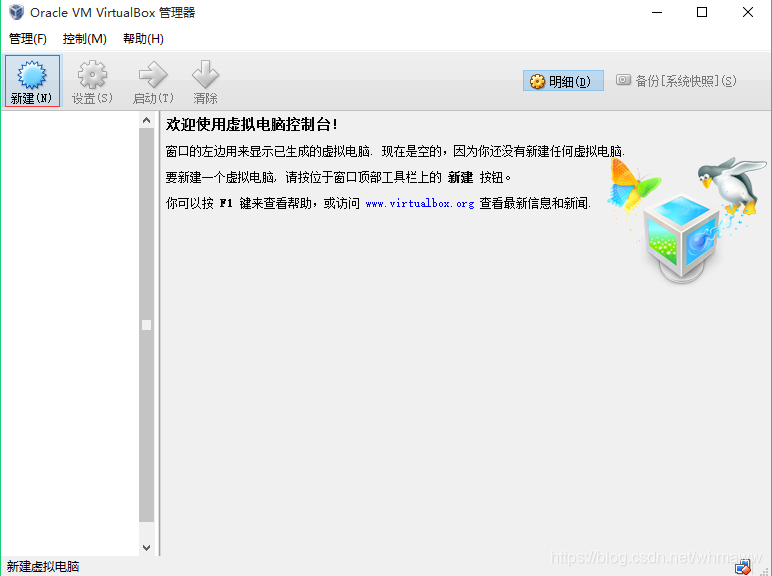Click the VirtualBox title bar app icon
Image resolution: width=772 pixels, height=576 pixels.
pyautogui.click(x=16, y=12)
